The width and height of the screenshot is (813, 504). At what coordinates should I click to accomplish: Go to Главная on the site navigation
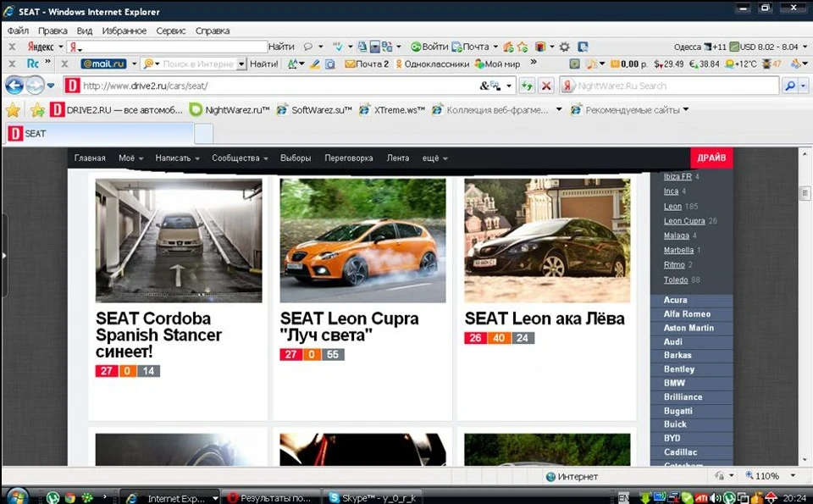tap(90, 158)
